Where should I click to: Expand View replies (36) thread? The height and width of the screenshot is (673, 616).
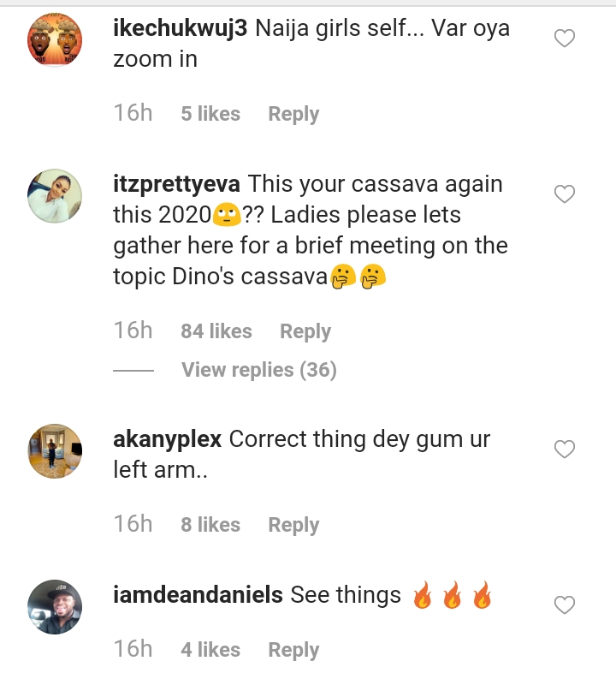click(258, 370)
